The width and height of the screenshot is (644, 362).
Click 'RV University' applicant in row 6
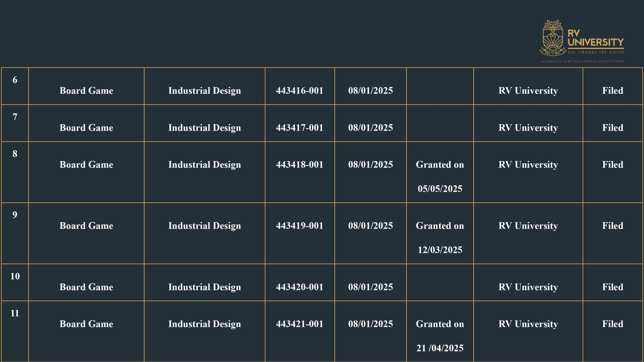(528, 91)
